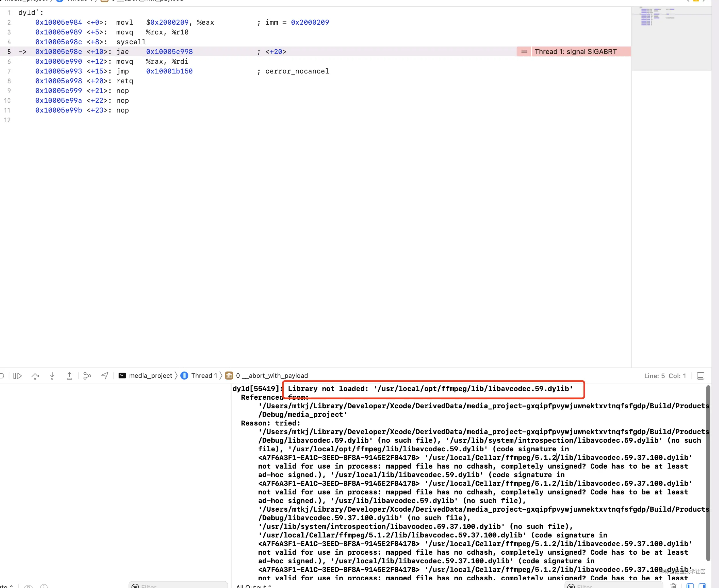Click line 5 in the gutter
This screenshot has width=719, height=588.
(x=9, y=51)
